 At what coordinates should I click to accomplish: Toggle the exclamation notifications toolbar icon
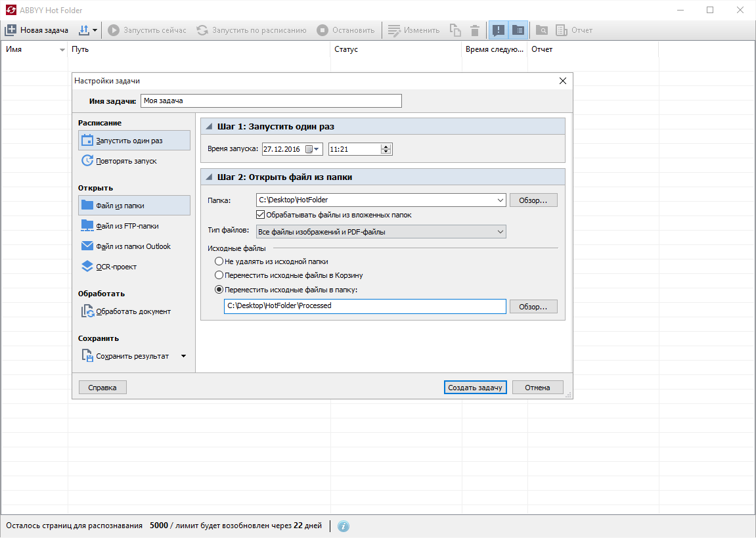point(499,30)
